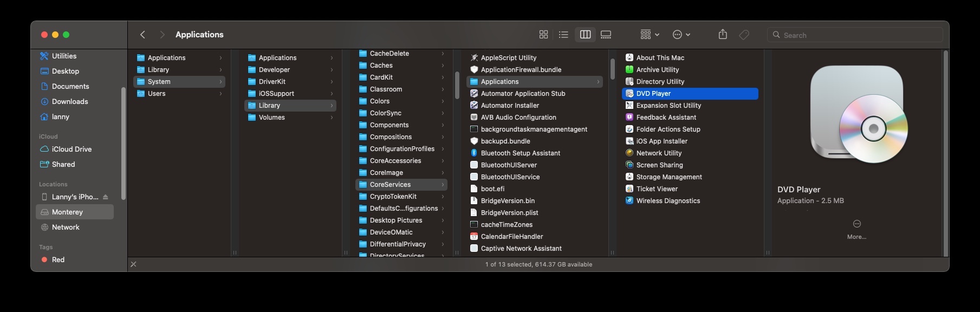Select ApplicationFirewall.bundle item

[x=535, y=69]
